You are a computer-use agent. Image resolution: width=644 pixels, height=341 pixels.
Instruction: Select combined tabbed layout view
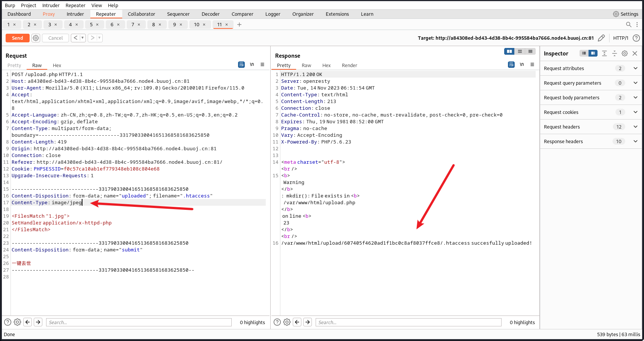(530, 51)
